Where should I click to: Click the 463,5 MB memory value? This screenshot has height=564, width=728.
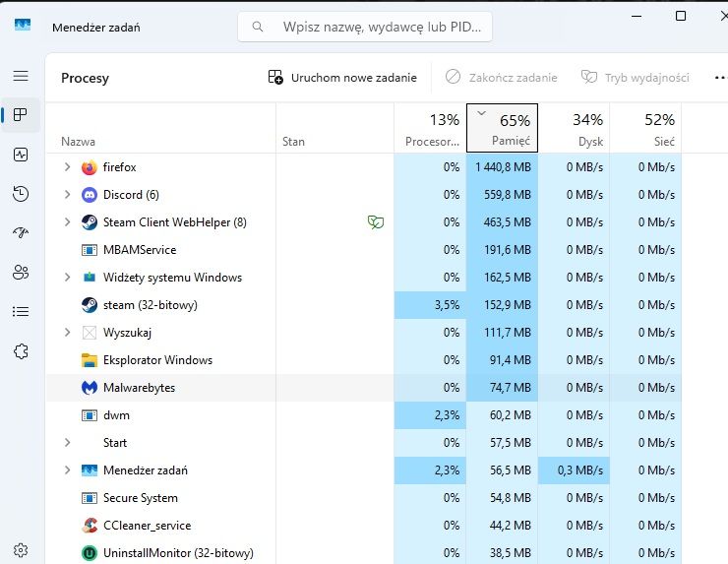(508, 222)
